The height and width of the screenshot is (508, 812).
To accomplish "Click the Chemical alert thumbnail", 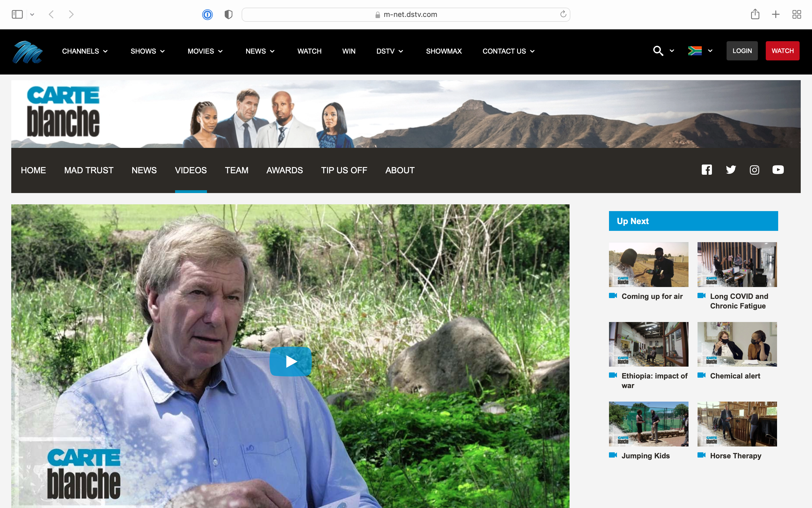I will [737, 344].
